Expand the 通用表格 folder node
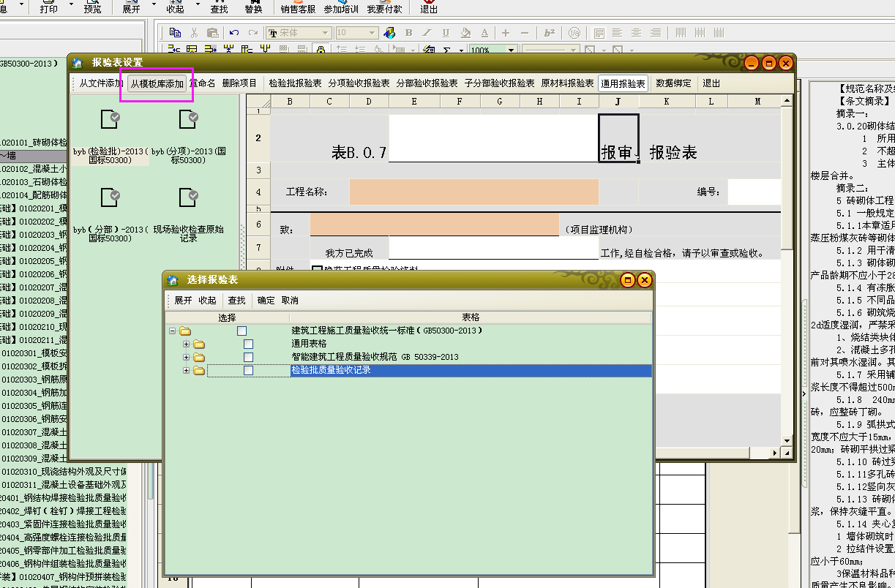Image resolution: width=895 pixels, height=588 pixels. pyautogui.click(x=187, y=344)
